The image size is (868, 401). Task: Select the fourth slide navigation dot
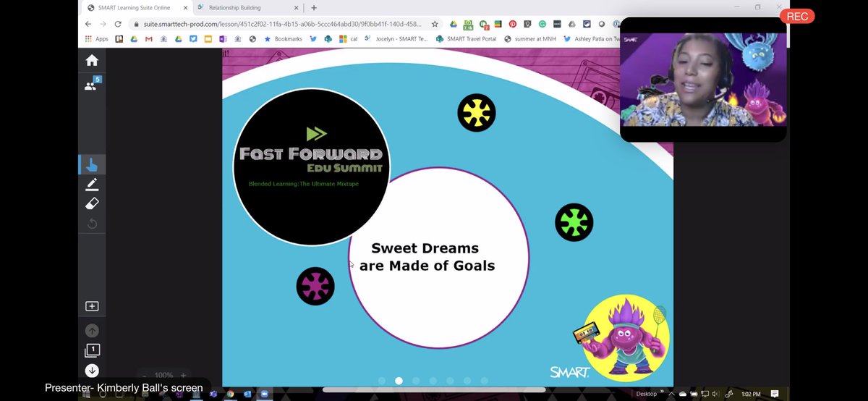tap(433, 381)
